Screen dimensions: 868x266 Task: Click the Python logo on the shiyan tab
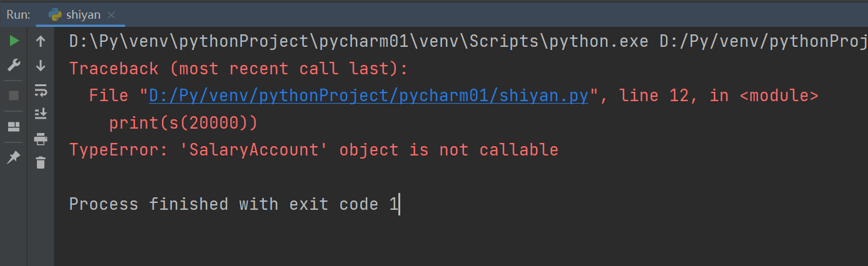54,15
